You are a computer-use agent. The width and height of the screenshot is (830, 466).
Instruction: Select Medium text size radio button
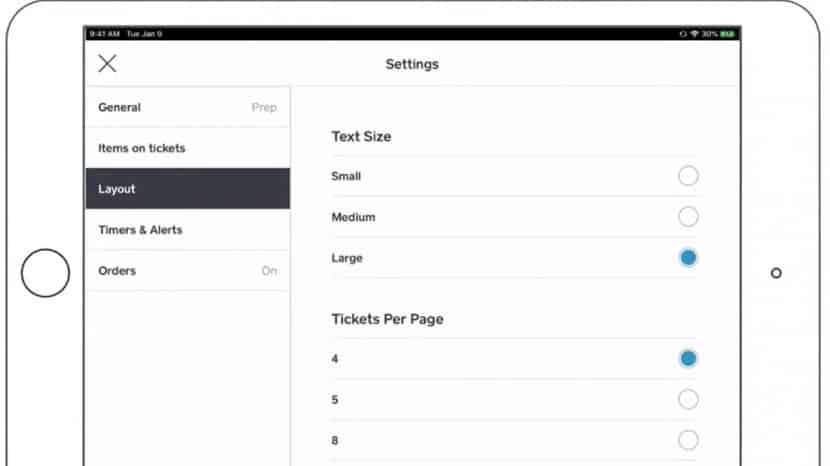pos(688,217)
